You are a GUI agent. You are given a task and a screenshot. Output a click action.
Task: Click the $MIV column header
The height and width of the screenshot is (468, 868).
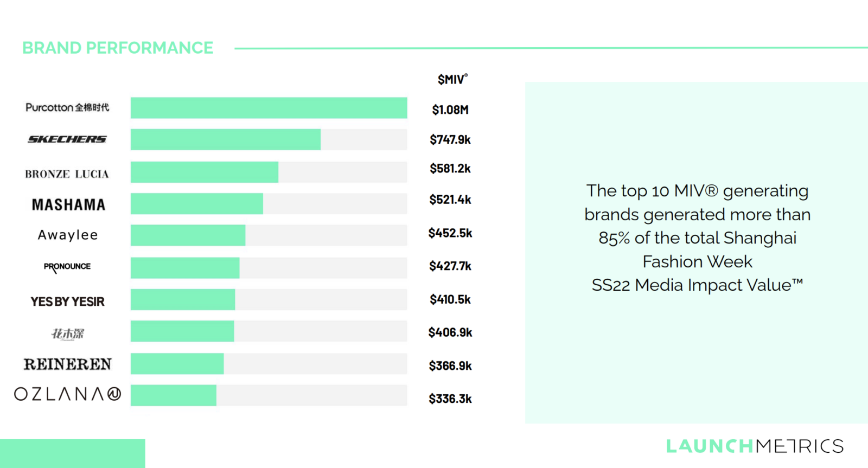[x=452, y=80]
